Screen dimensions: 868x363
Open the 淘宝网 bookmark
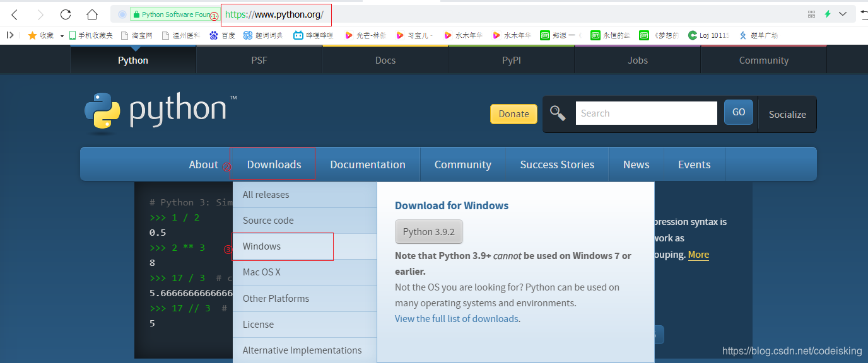click(x=137, y=35)
